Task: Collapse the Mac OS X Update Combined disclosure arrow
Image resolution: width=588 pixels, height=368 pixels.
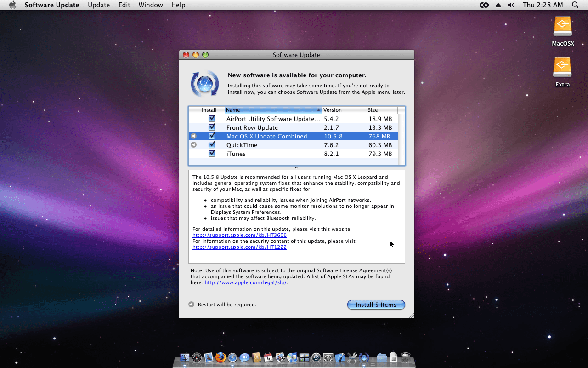Action: (x=193, y=136)
